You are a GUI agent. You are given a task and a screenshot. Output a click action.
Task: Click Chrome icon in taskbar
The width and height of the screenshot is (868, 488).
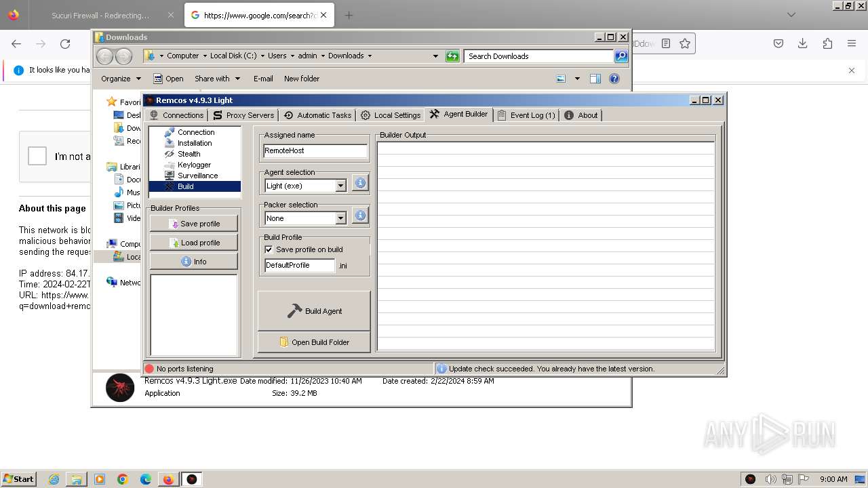point(123,479)
